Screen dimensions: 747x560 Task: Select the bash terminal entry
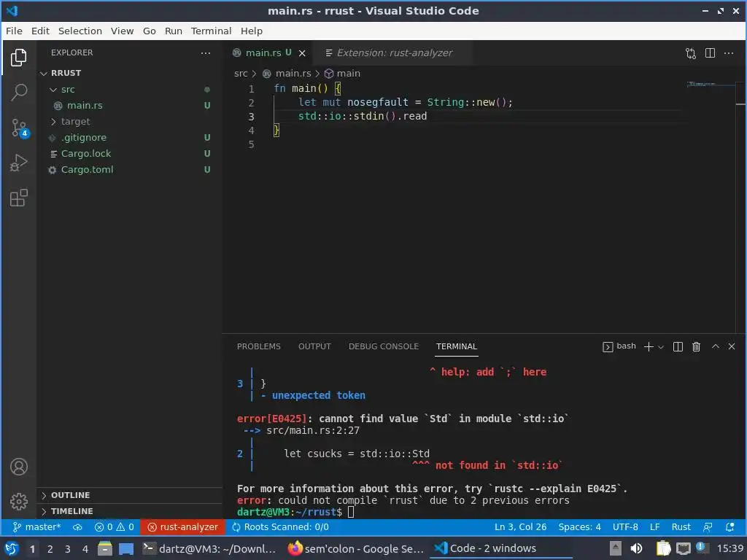(x=619, y=346)
